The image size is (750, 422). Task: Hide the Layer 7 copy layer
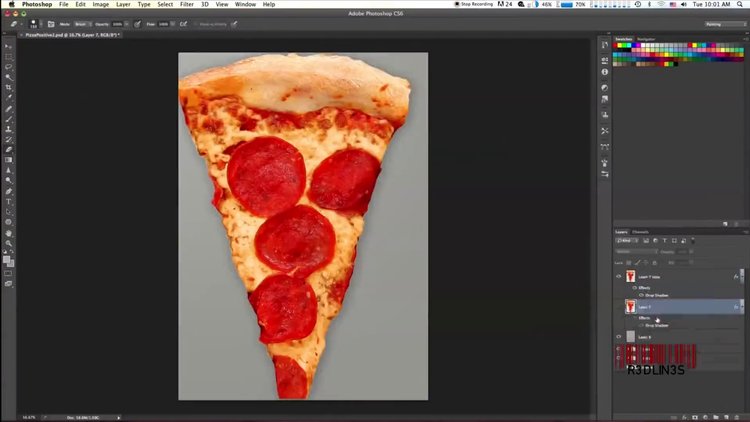[618, 277]
